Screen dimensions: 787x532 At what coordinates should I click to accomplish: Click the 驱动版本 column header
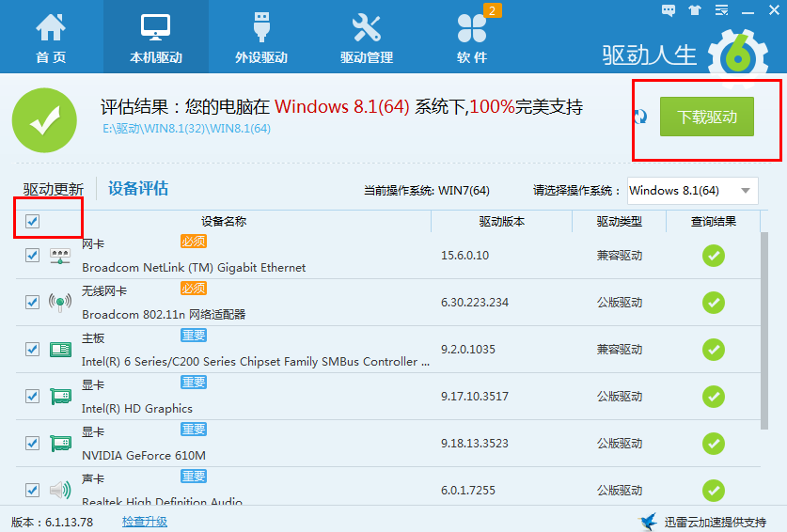[501, 221]
